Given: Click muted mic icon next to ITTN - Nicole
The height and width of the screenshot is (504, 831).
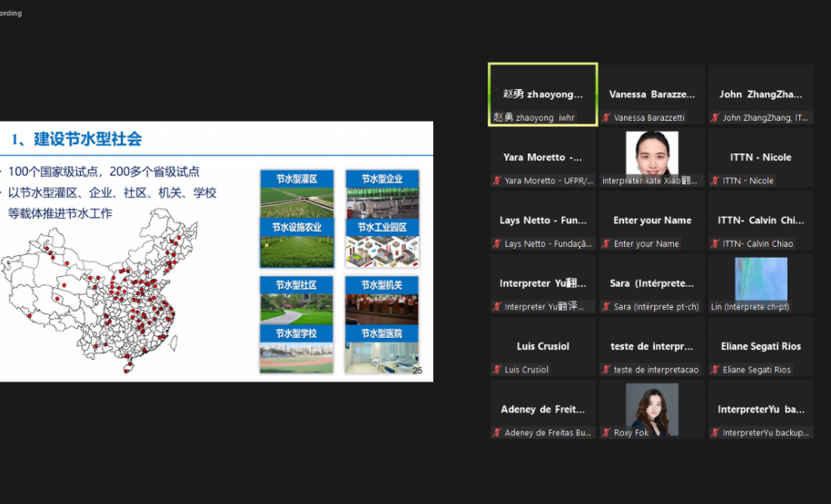Looking at the screenshot, I should click(x=716, y=181).
